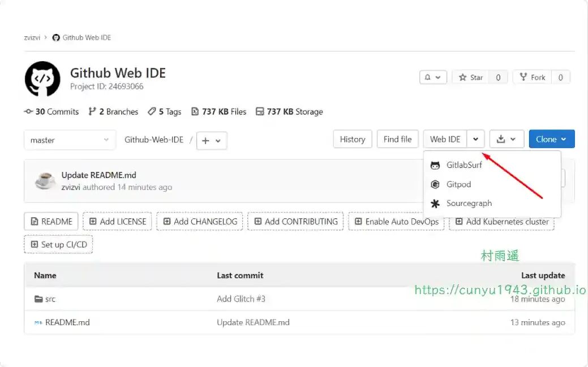
Task: Click the Find file button
Action: tap(397, 139)
